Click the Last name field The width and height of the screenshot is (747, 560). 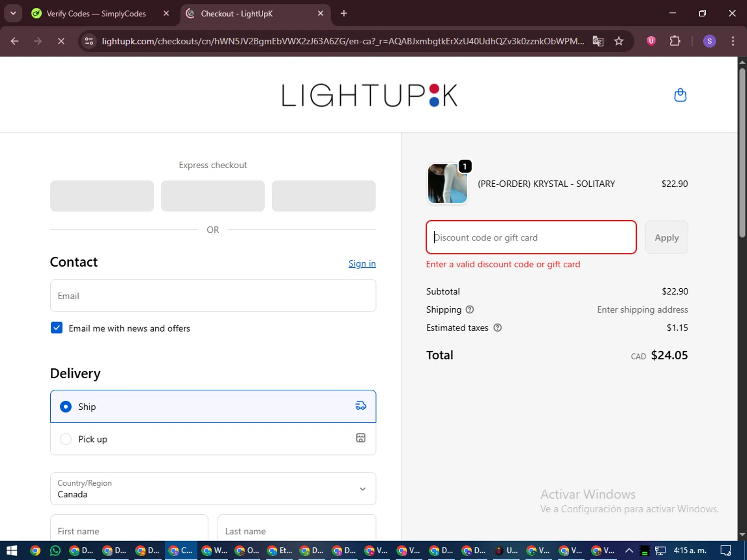point(297,528)
